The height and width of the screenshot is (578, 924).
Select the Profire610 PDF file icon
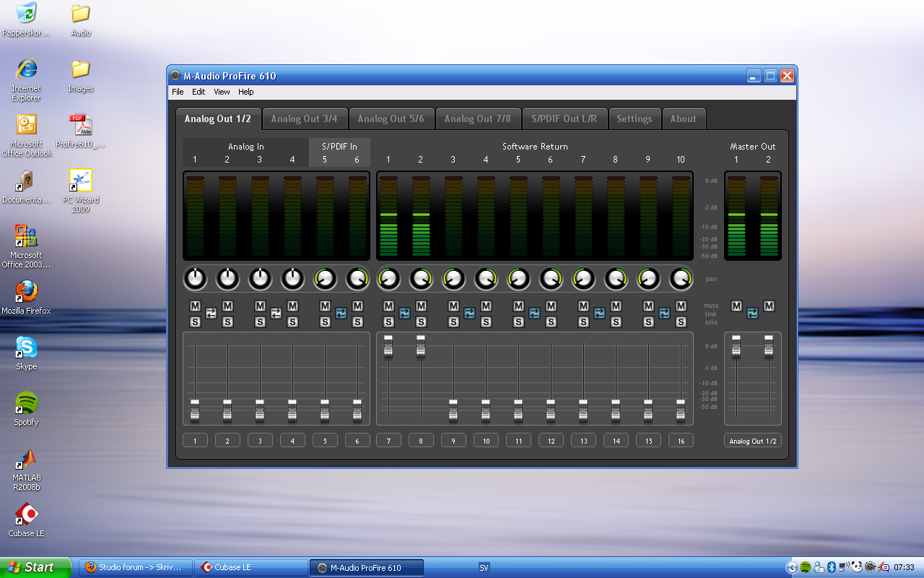(81, 130)
